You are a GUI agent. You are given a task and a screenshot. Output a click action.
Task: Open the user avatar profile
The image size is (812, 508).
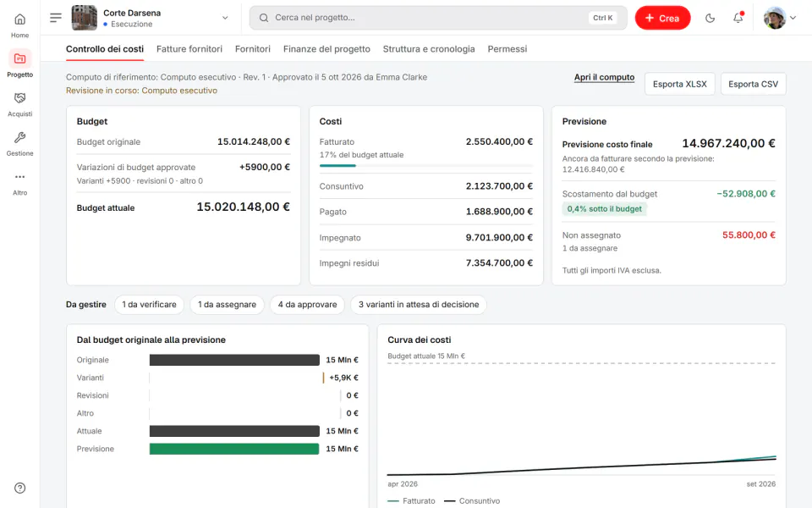coord(775,18)
